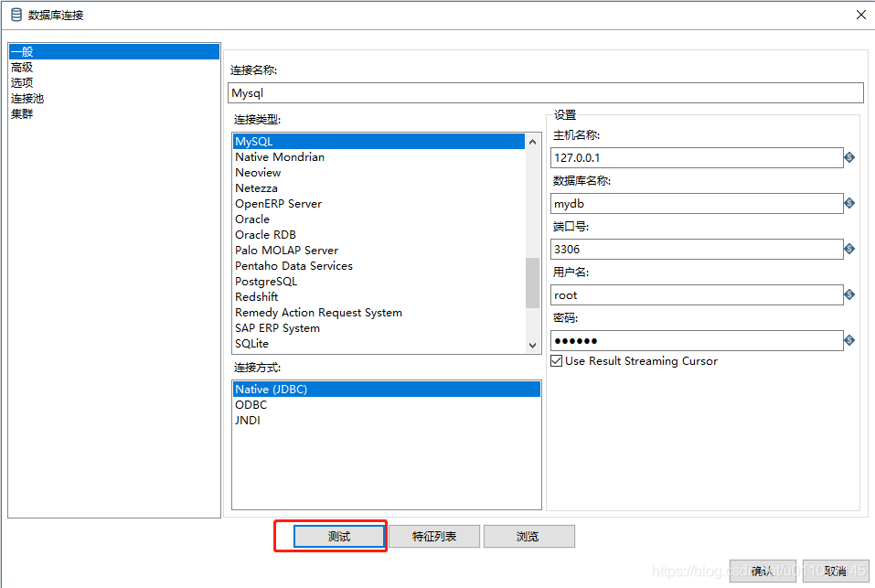Click variable icon beside password field
This screenshot has width=875, height=588.
pos(849,340)
